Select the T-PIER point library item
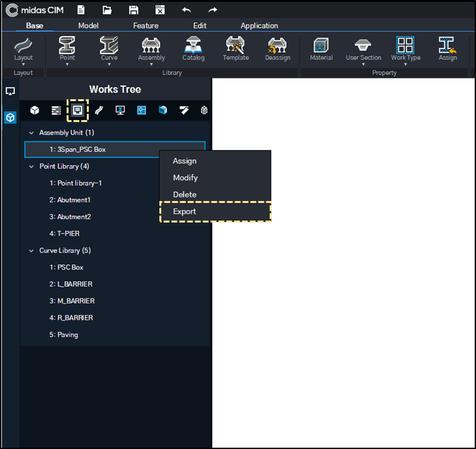Screen dimensions: 476x449 [x=65, y=234]
